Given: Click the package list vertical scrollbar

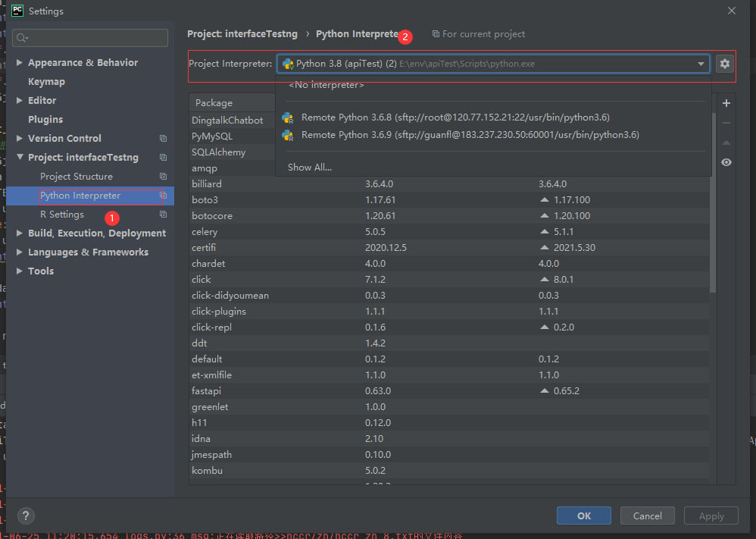Looking at the screenshot, I should (713, 202).
